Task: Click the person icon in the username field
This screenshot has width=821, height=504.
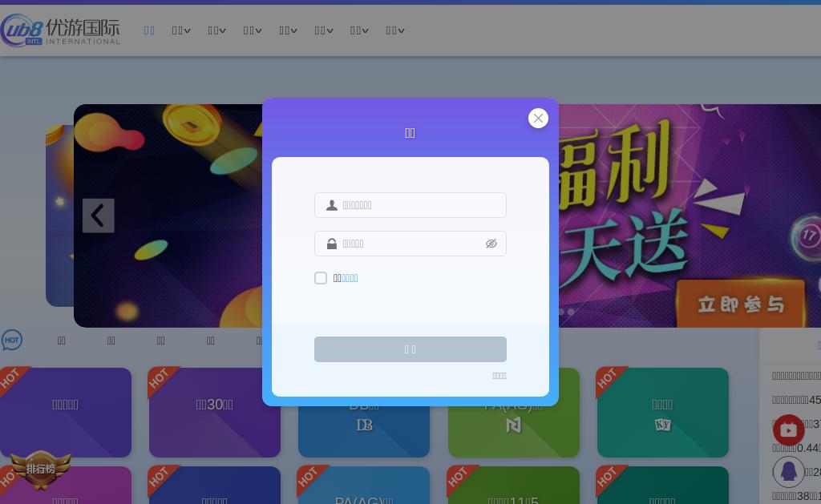Action: [331, 205]
